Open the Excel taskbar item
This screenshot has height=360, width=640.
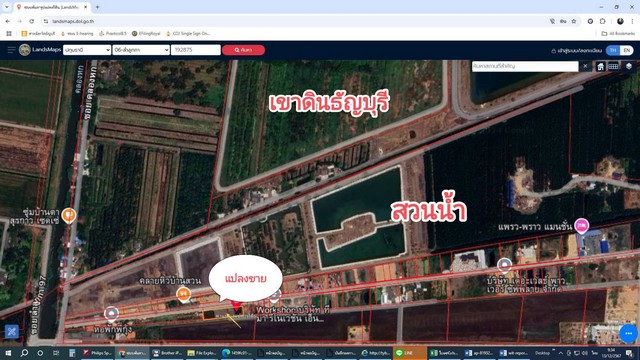point(444,353)
